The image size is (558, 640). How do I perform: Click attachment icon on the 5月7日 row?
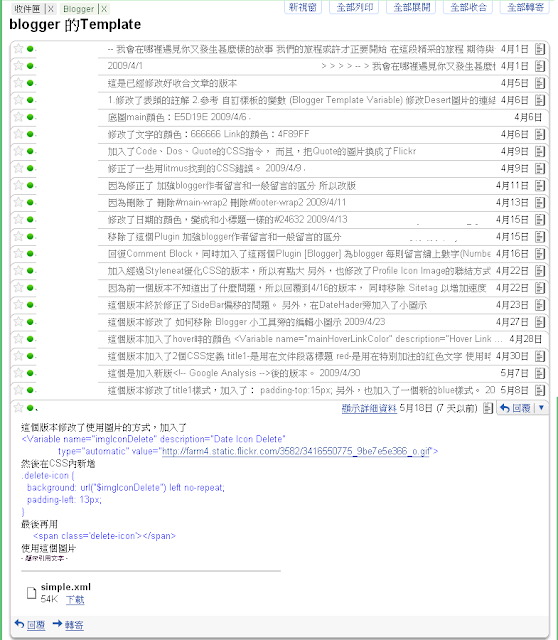pyautogui.click(x=540, y=373)
